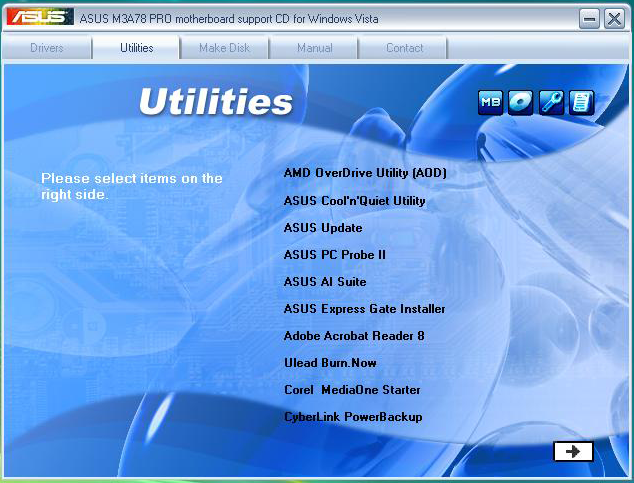Screen dimensions: 634x483
Task: Minimize the ASUS support CD window
Action: pyautogui.click(x=589, y=19)
